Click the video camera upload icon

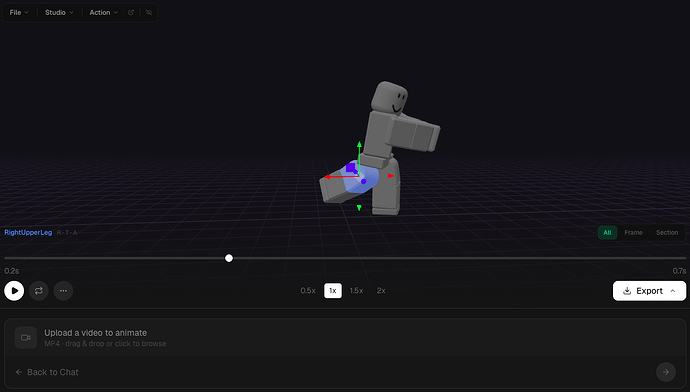[26, 338]
